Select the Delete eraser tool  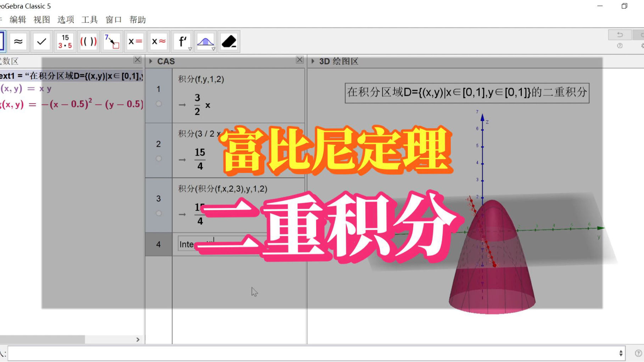pyautogui.click(x=229, y=41)
